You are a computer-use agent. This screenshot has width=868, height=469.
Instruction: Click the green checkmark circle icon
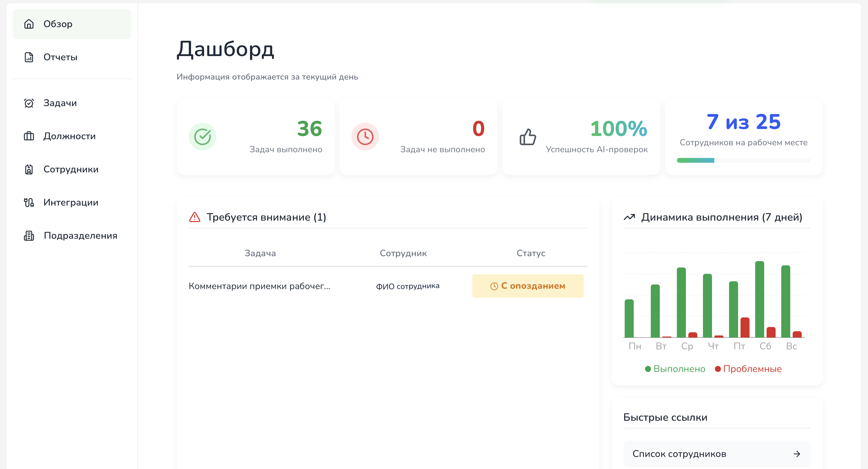[202, 137]
